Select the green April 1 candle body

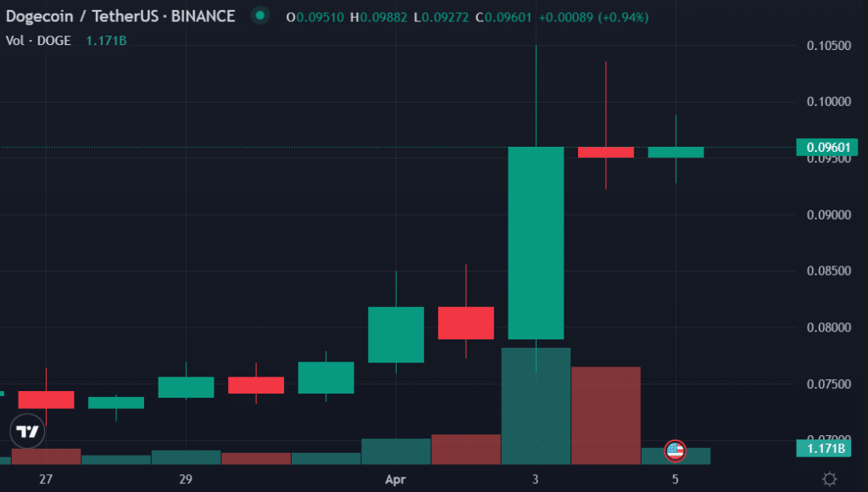396,335
